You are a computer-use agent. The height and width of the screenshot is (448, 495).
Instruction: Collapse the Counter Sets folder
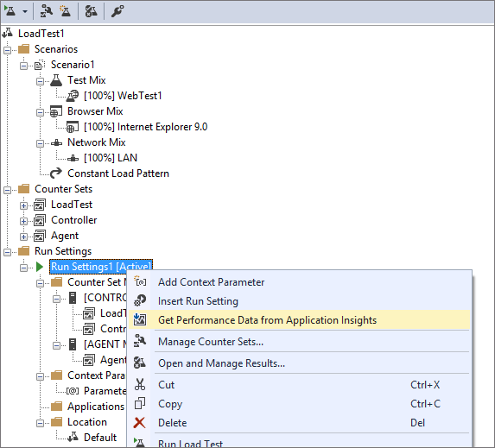[7, 190]
